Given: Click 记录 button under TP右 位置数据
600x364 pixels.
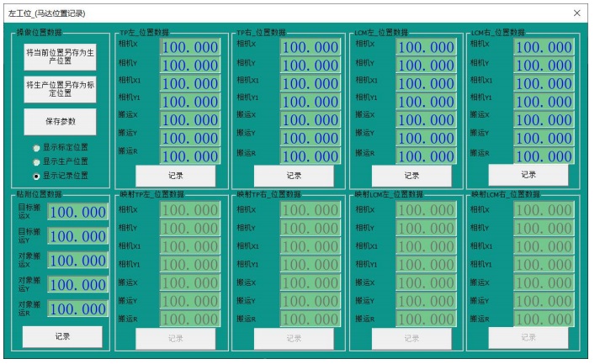Looking at the screenshot, I should (x=293, y=176).
